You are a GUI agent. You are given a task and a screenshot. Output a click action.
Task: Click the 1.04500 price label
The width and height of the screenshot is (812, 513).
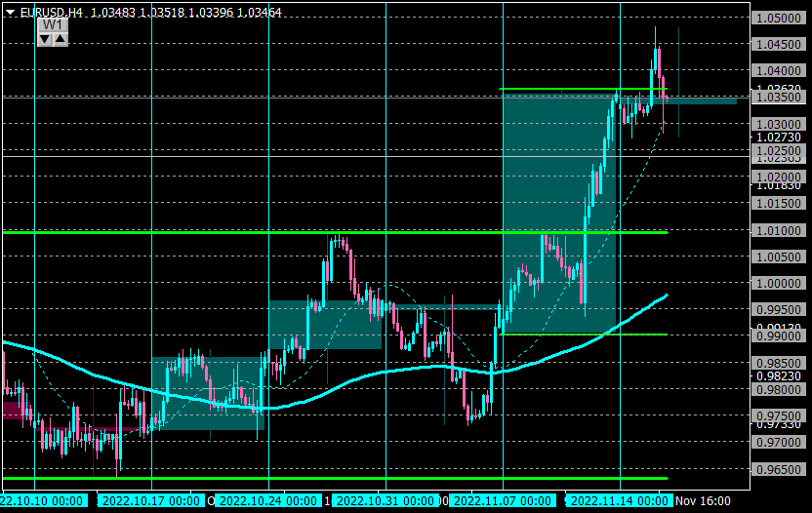pyautogui.click(x=779, y=45)
